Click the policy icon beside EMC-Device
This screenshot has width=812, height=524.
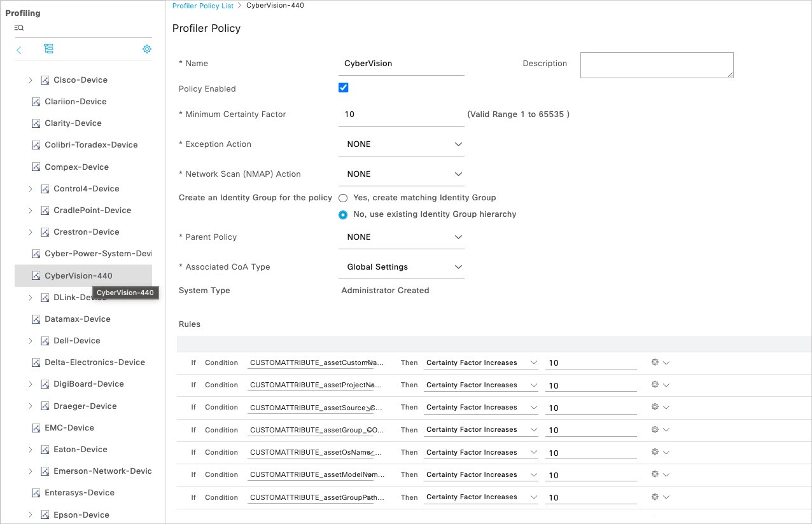[36, 427]
